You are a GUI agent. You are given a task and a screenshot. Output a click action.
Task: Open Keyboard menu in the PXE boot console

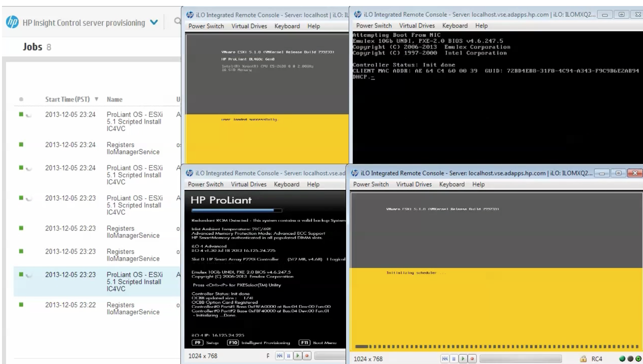[x=455, y=26]
